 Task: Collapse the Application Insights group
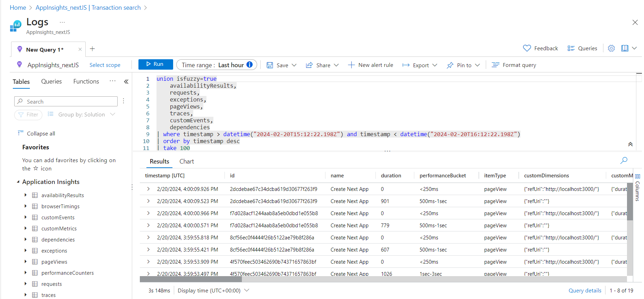[18, 182]
